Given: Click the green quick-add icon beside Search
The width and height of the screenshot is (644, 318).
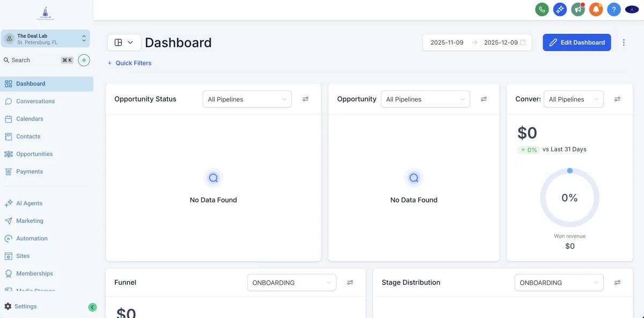Looking at the screenshot, I should (x=84, y=60).
